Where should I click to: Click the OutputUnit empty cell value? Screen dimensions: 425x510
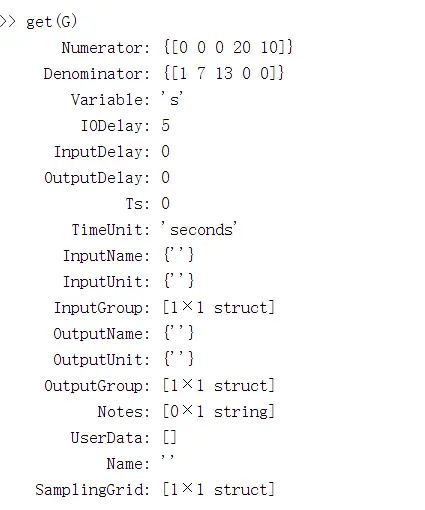pos(179,359)
